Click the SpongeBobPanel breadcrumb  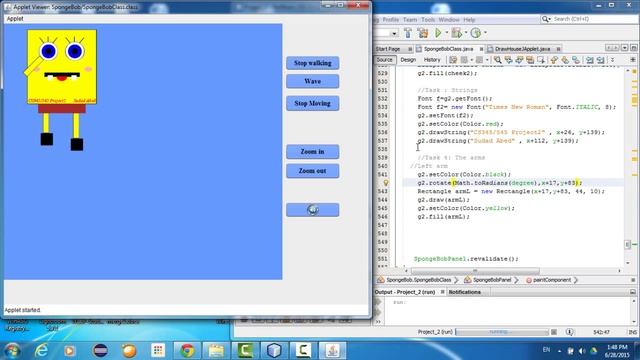pos(488,280)
